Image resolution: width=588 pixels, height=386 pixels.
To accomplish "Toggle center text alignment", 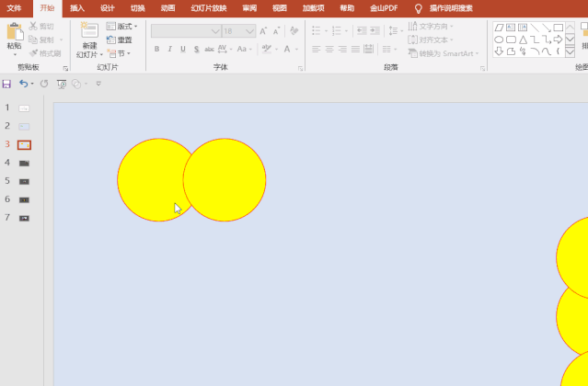I will [329, 49].
